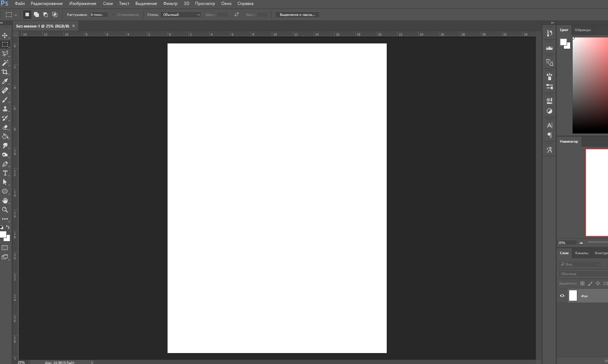
Task: Expand status bar info arrow
Action: tap(92, 362)
